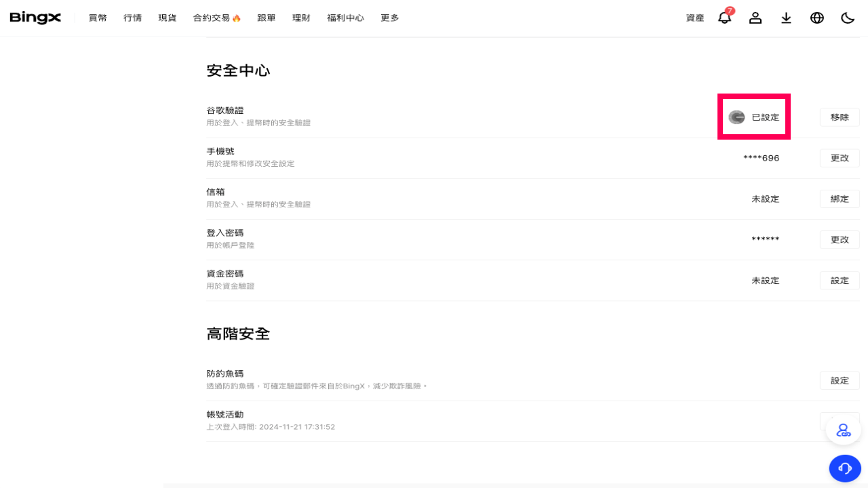Change phone number with 更改 button
The height and width of the screenshot is (488, 868).
click(x=840, y=157)
